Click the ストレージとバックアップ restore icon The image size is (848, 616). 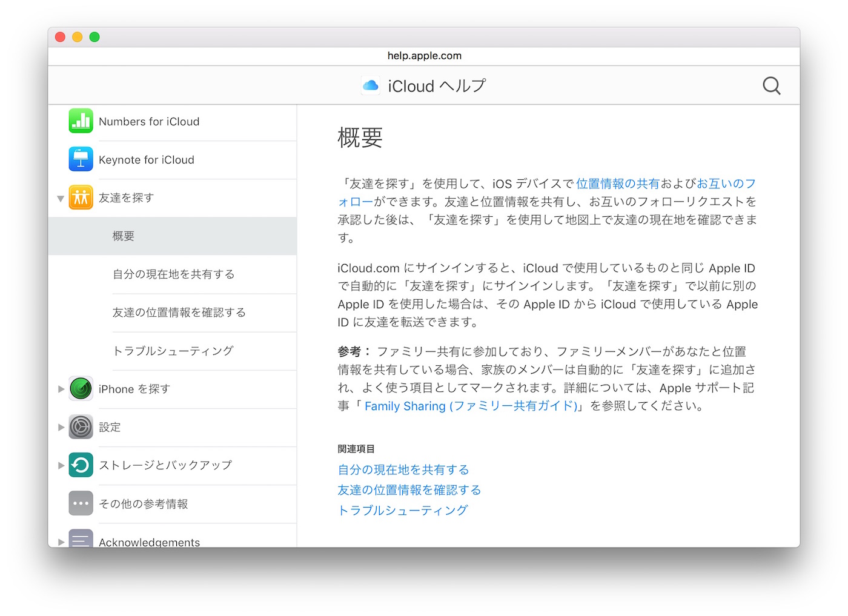pyautogui.click(x=81, y=465)
